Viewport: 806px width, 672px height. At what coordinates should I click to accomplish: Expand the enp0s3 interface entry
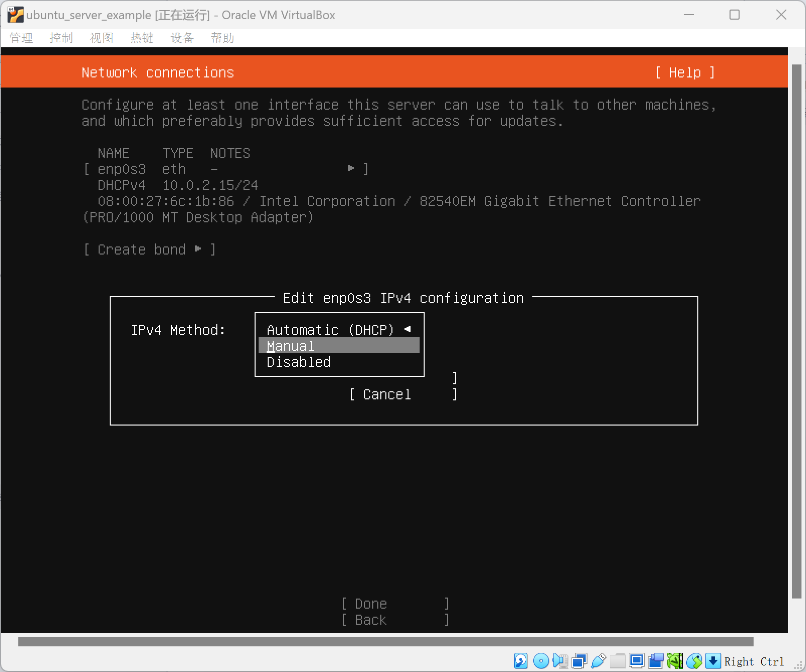coord(225,169)
